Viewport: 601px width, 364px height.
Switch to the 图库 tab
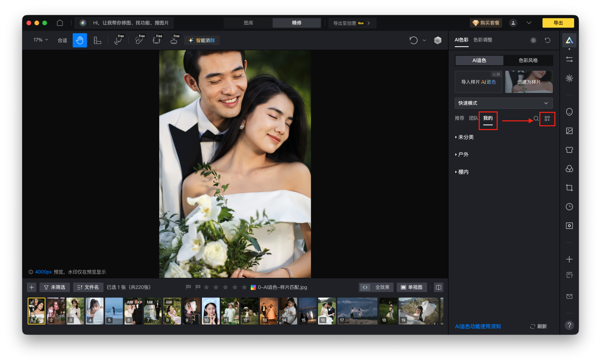coord(248,23)
